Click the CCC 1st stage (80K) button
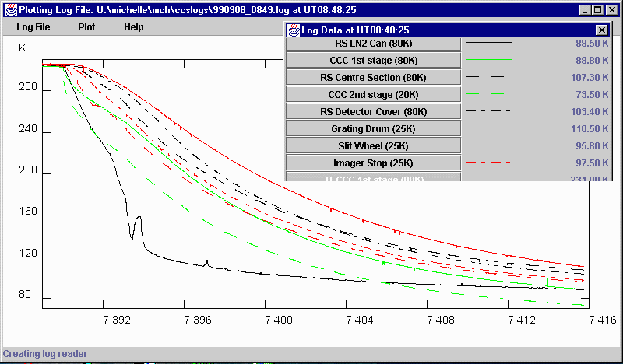Viewport: 623px width, 364px height. [374, 61]
